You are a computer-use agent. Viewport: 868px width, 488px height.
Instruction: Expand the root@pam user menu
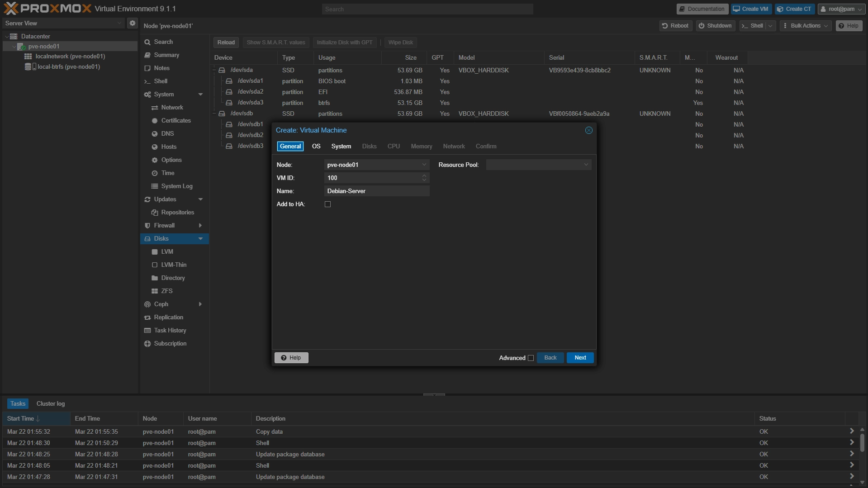(x=841, y=9)
